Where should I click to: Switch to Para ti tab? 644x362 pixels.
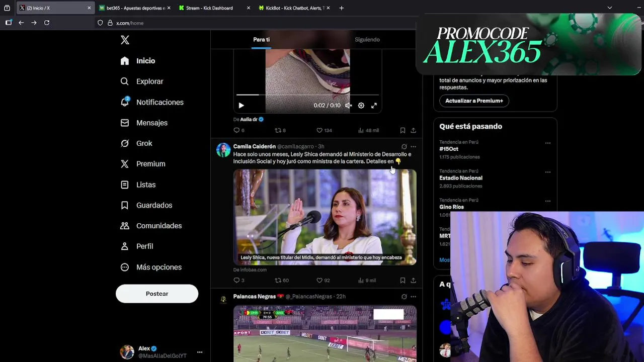(261, 40)
